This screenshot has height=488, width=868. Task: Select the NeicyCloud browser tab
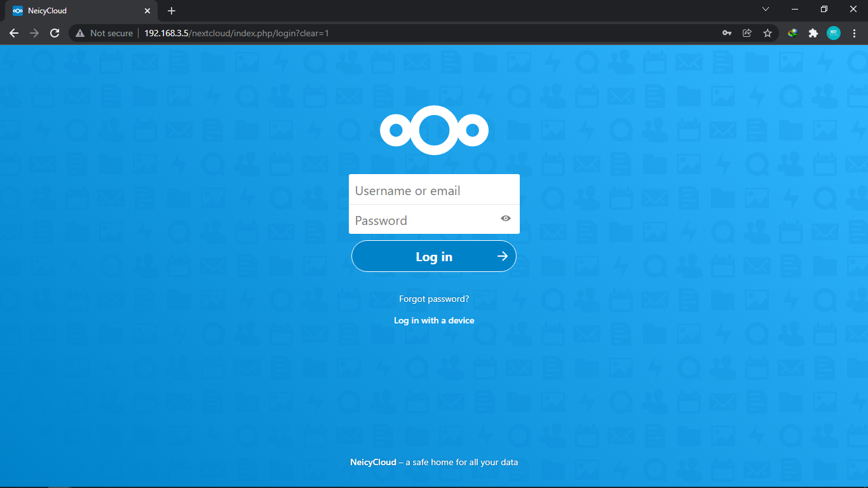[x=83, y=11]
